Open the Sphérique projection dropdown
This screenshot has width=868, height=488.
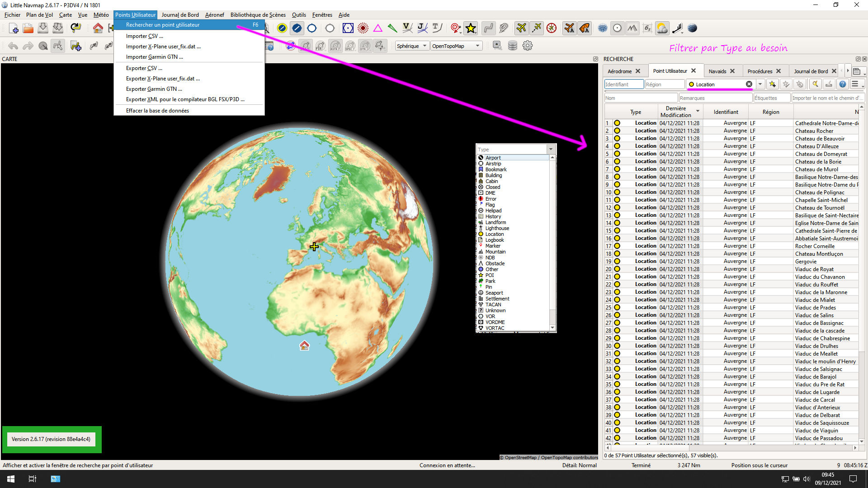pyautogui.click(x=411, y=46)
